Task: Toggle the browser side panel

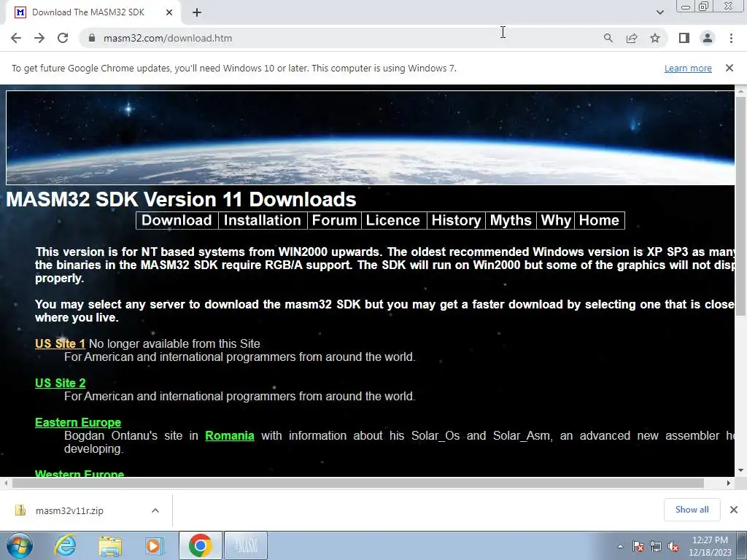Action: click(684, 38)
